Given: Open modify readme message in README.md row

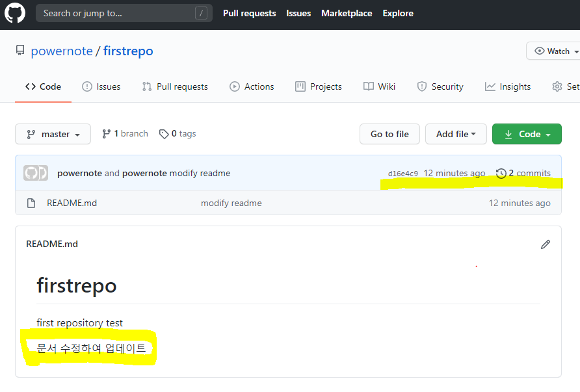Looking at the screenshot, I should coord(231,203).
